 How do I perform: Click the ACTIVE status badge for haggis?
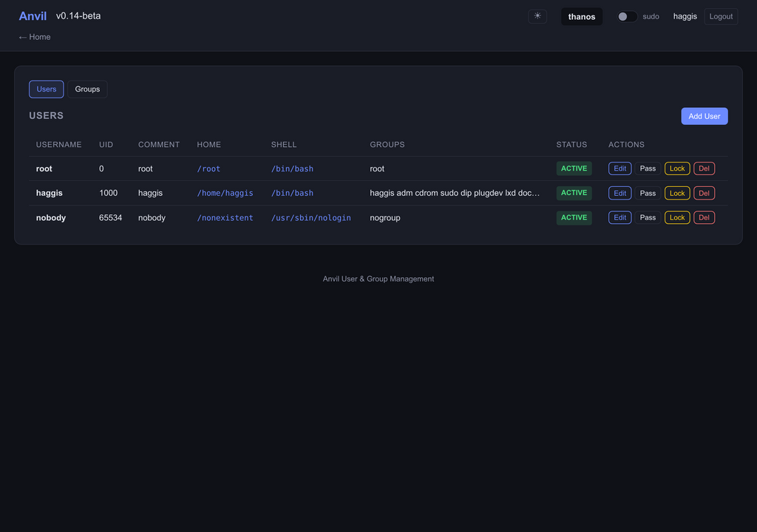click(x=574, y=193)
